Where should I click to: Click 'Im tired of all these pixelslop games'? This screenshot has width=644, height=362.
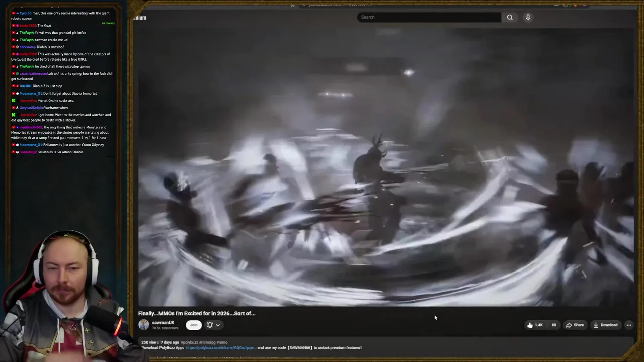click(62, 66)
